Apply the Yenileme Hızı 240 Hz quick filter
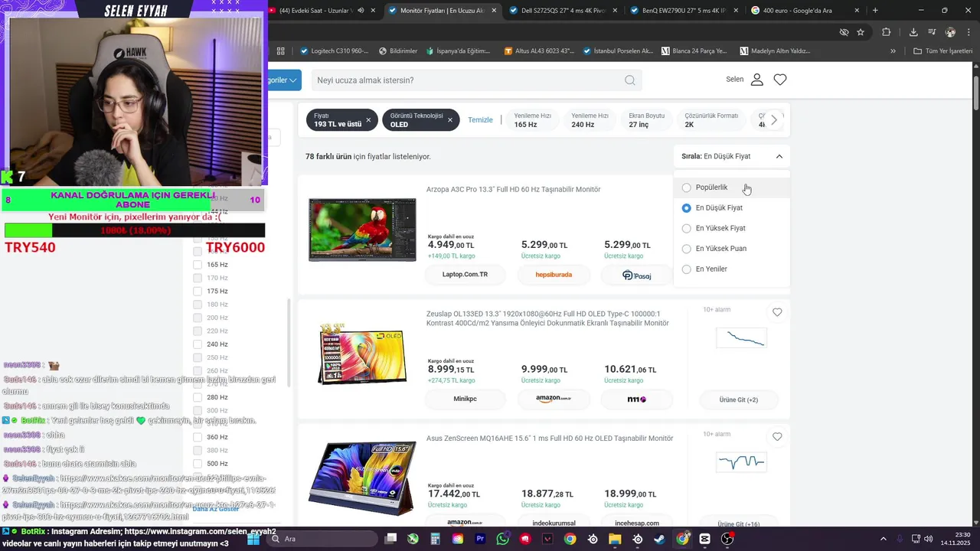The height and width of the screenshot is (551, 980). (590, 120)
